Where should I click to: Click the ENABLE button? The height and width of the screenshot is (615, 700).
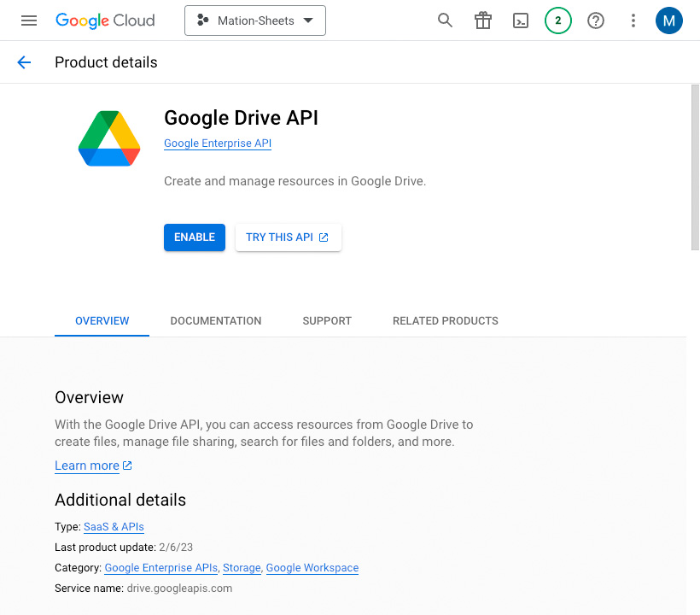[x=194, y=237]
